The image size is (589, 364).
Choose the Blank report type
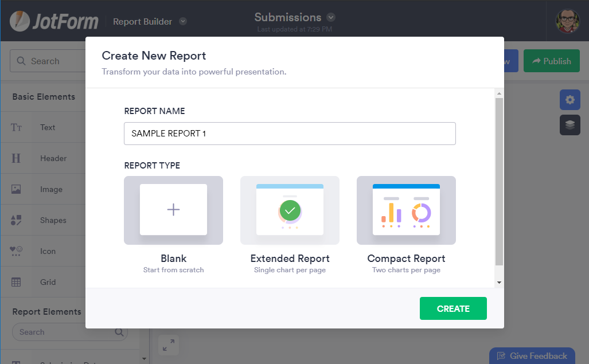click(x=173, y=210)
